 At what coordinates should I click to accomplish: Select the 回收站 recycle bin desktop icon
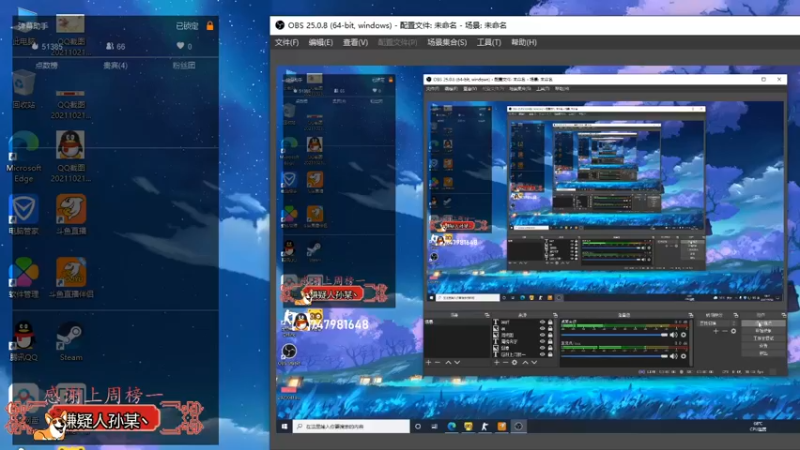(x=24, y=90)
